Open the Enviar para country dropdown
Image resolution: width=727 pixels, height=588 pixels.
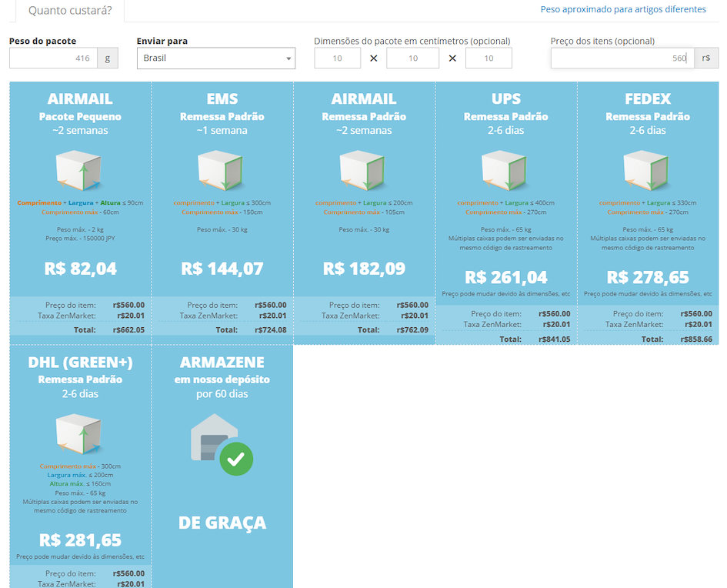216,58
